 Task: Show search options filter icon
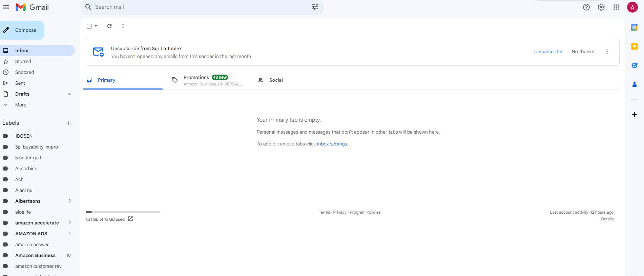315,7
